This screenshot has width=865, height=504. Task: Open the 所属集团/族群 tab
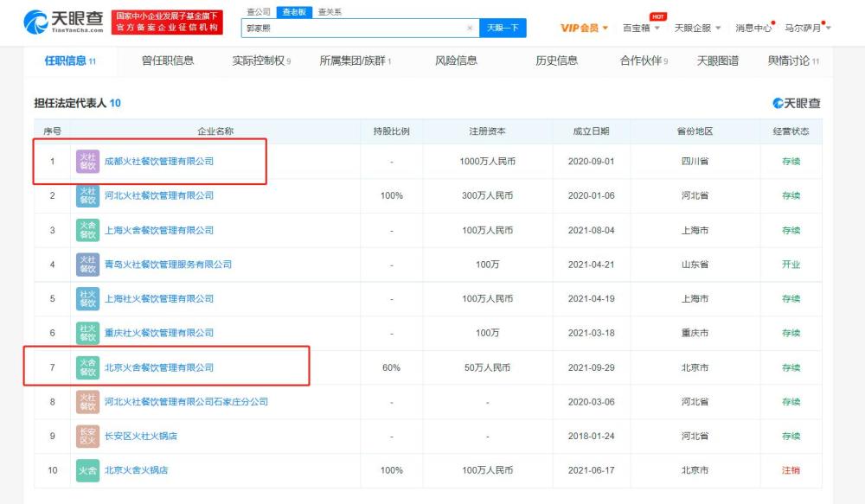point(356,61)
